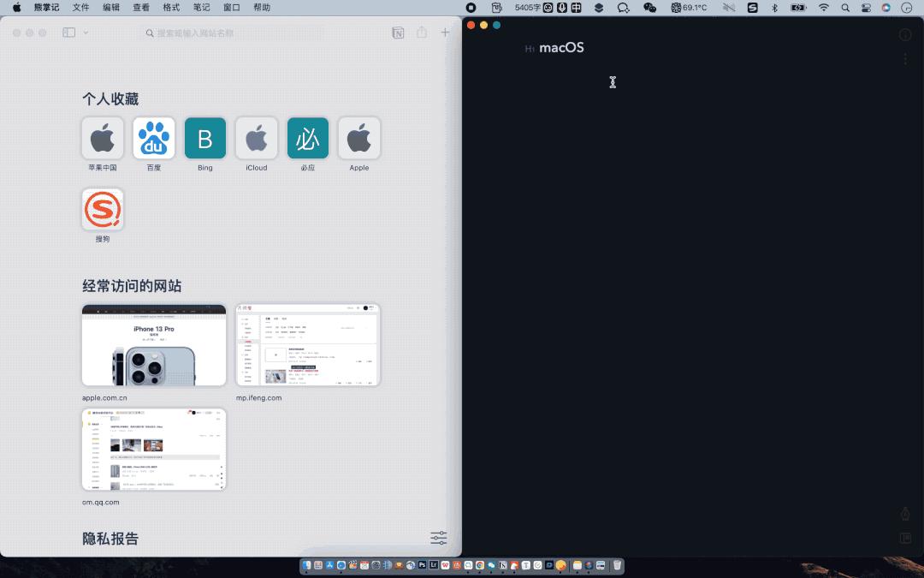Click the H1 heading marker in Bear
924x578 pixels.
pos(530,49)
